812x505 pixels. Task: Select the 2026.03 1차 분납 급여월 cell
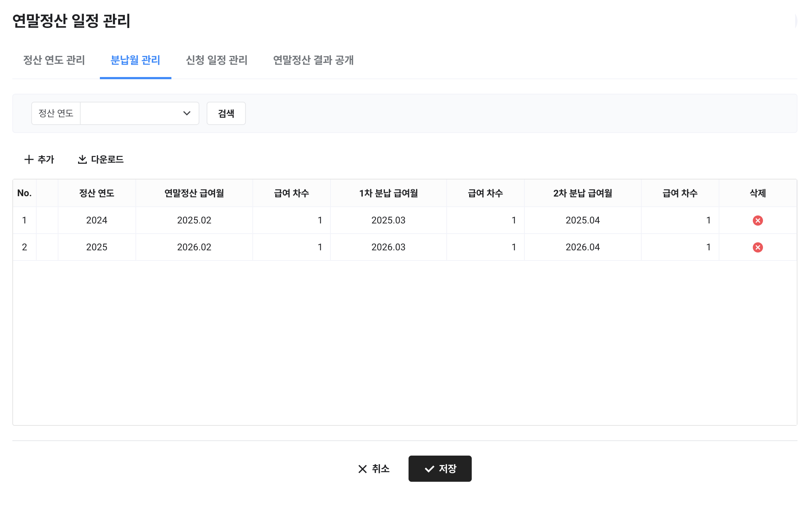[388, 247]
